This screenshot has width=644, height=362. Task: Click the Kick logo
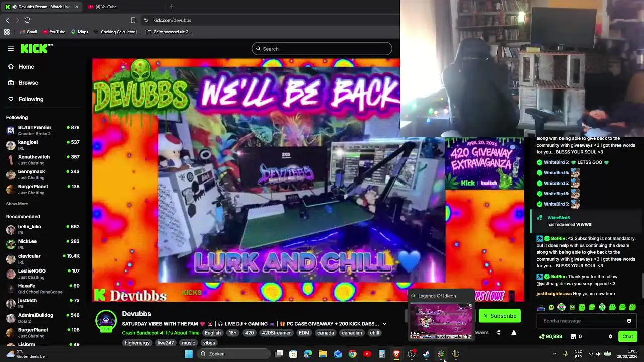(x=36, y=49)
